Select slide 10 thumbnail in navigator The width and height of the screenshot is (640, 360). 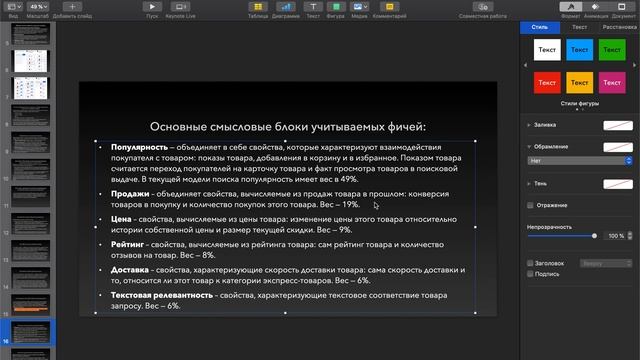click(x=31, y=169)
